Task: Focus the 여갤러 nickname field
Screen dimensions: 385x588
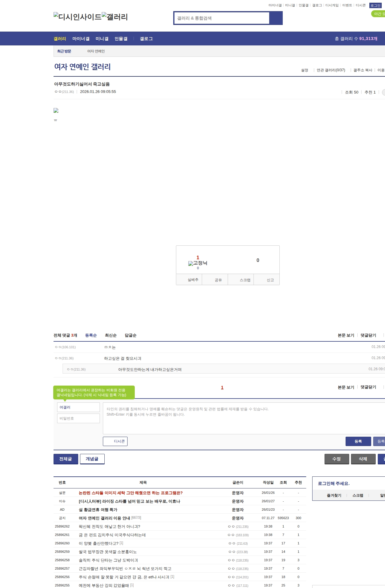Action: 79,407
